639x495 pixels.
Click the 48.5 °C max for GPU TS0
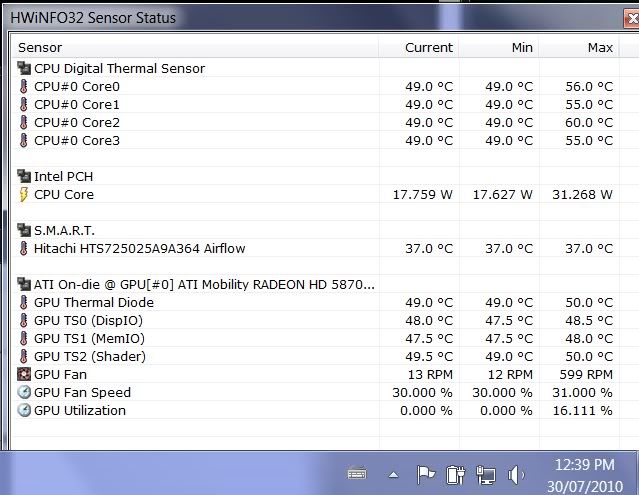click(x=589, y=320)
